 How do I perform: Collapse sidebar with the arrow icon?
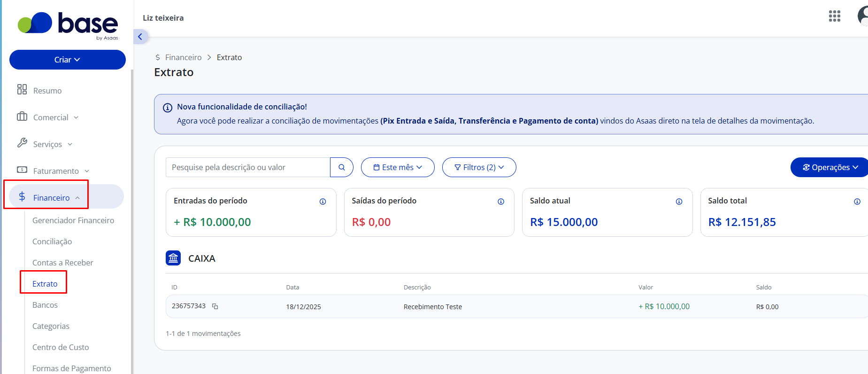(140, 37)
